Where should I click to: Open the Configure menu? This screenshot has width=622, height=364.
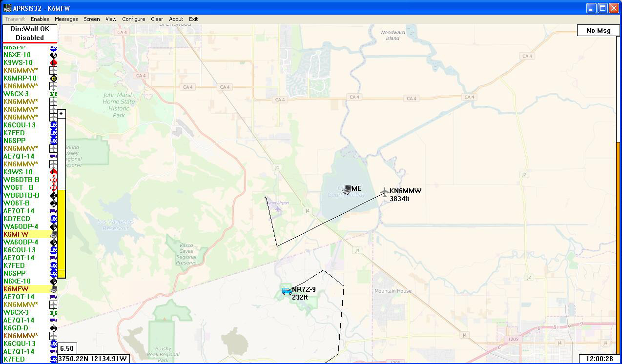click(133, 19)
